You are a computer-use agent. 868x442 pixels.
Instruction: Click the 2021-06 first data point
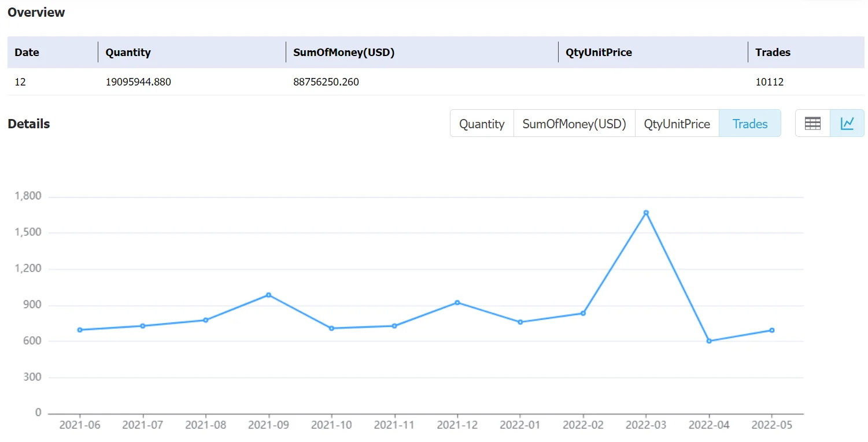click(x=80, y=330)
